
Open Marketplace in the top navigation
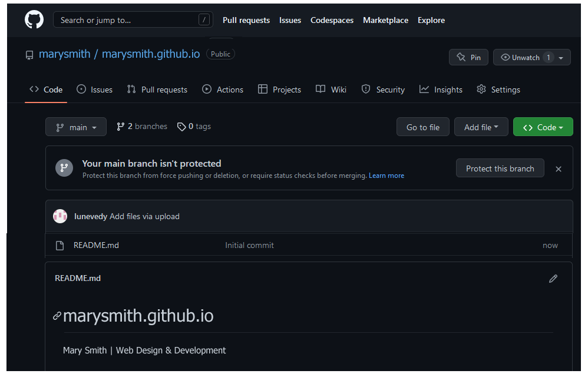pyautogui.click(x=385, y=20)
